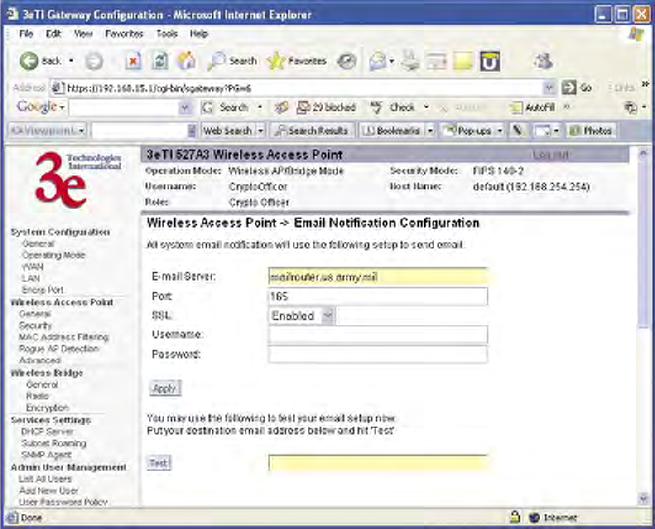Viewport: 655px width, 529px height.
Task: Click the yellow note Discuss icon
Action: [x=463, y=61]
